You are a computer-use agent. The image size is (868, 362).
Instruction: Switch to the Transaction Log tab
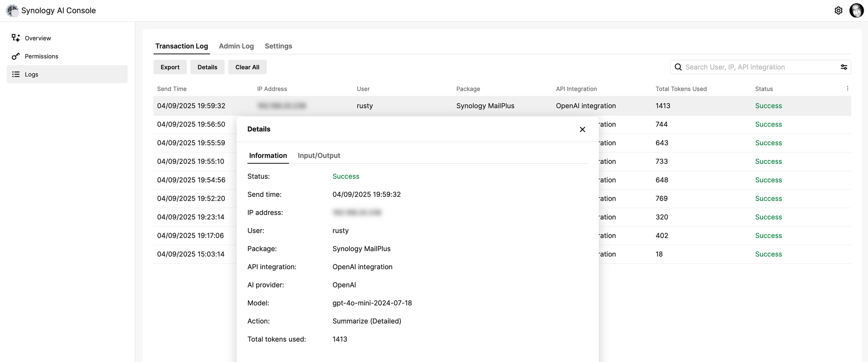click(181, 46)
